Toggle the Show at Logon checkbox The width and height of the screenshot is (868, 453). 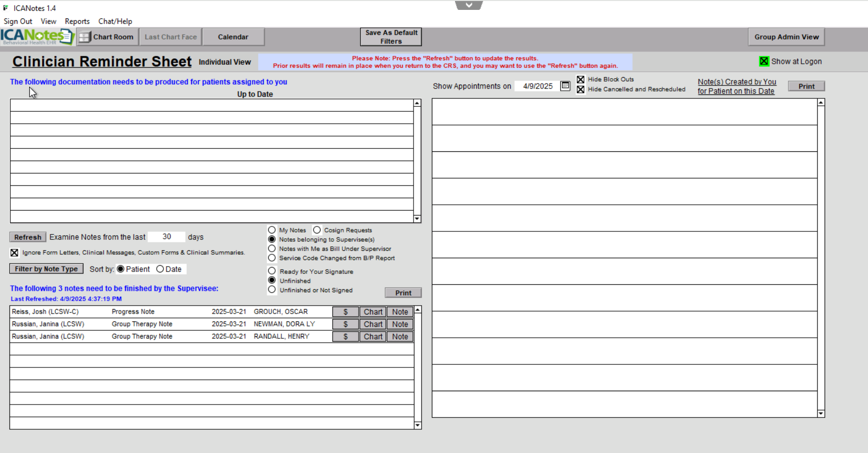[764, 61]
